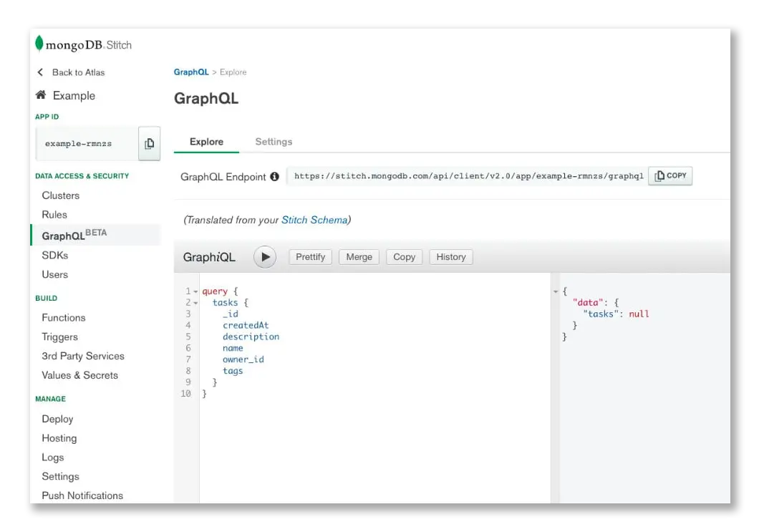Switch to the Settings tab
The height and width of the screenshot is (532, 759).
[x=274, y=142]
